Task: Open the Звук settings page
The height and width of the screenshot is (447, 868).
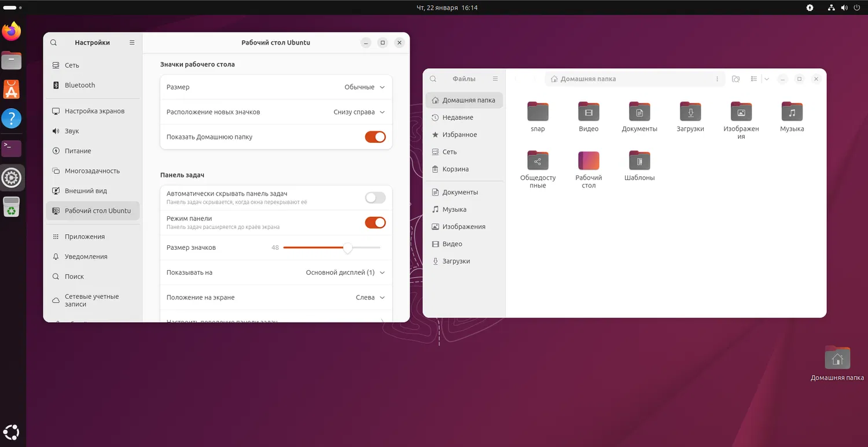Action: pyautogui.click(x=93, y=131)
